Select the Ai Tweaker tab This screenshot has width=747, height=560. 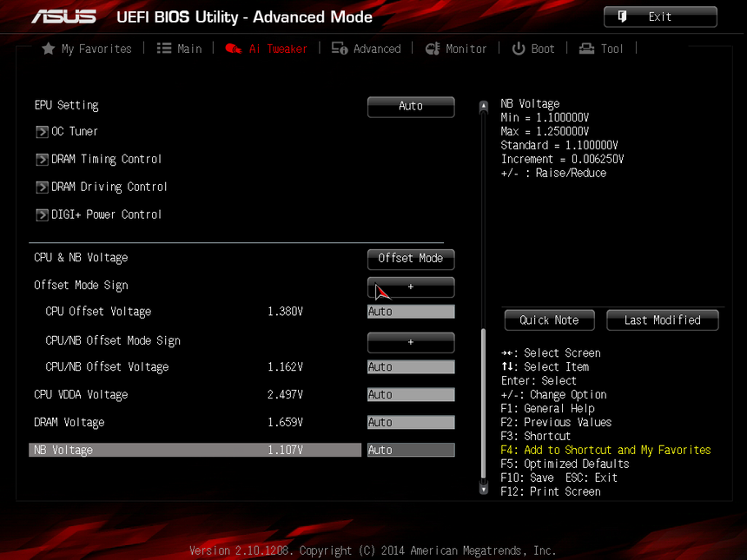pos(266,49)
